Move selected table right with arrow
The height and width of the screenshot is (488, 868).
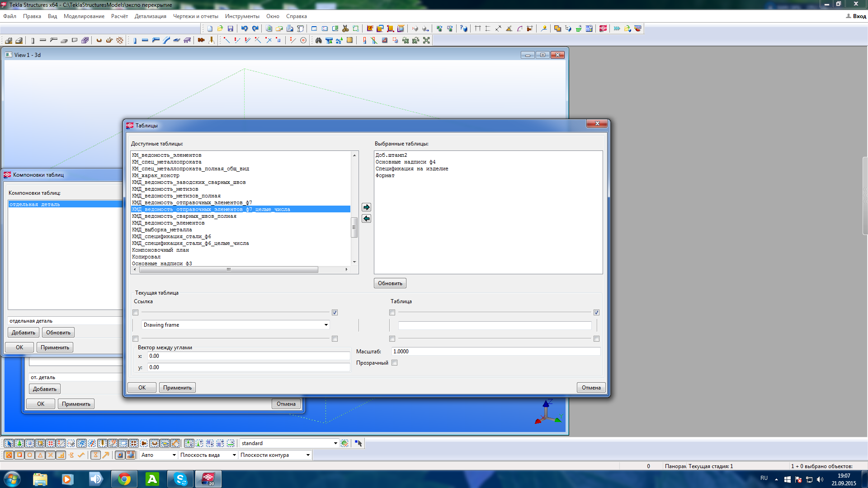click(367, 207)
